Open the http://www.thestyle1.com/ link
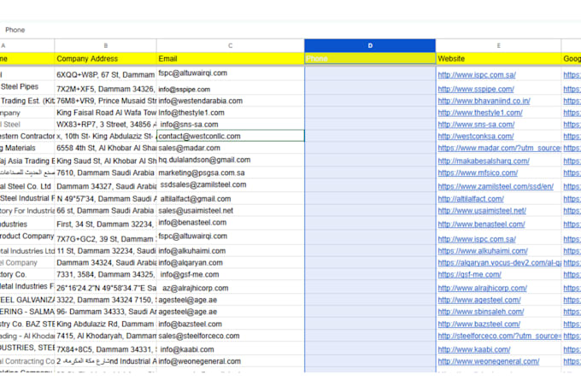The height and width of the screenshot is (392, 581). pyautogui.click(x=480, y=113)
